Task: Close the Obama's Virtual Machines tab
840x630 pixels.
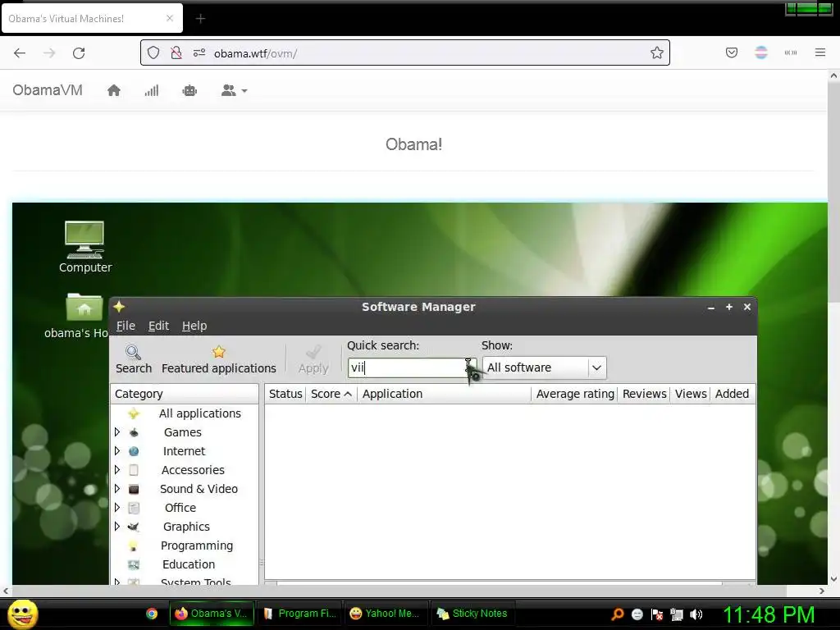Action: click(170, 18)
